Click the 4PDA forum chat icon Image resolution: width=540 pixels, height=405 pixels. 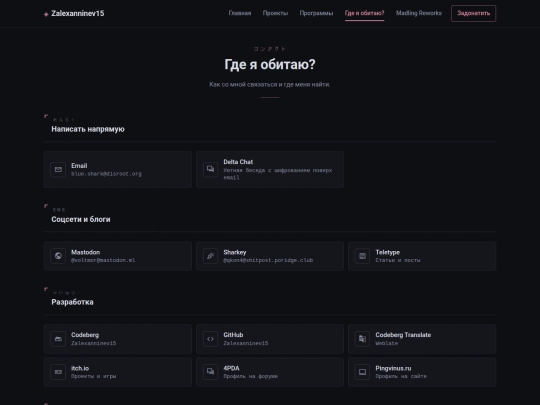pos(210,372)
